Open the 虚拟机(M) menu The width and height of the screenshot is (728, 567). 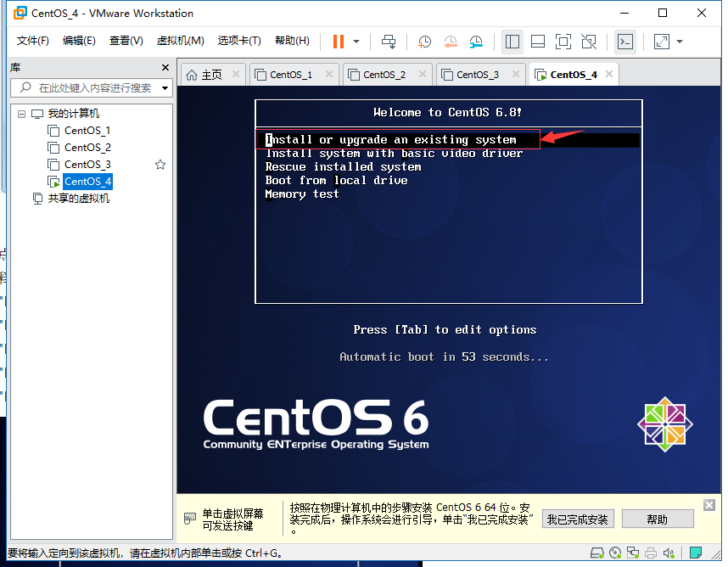pyautogui.click(x=180, y=41)
